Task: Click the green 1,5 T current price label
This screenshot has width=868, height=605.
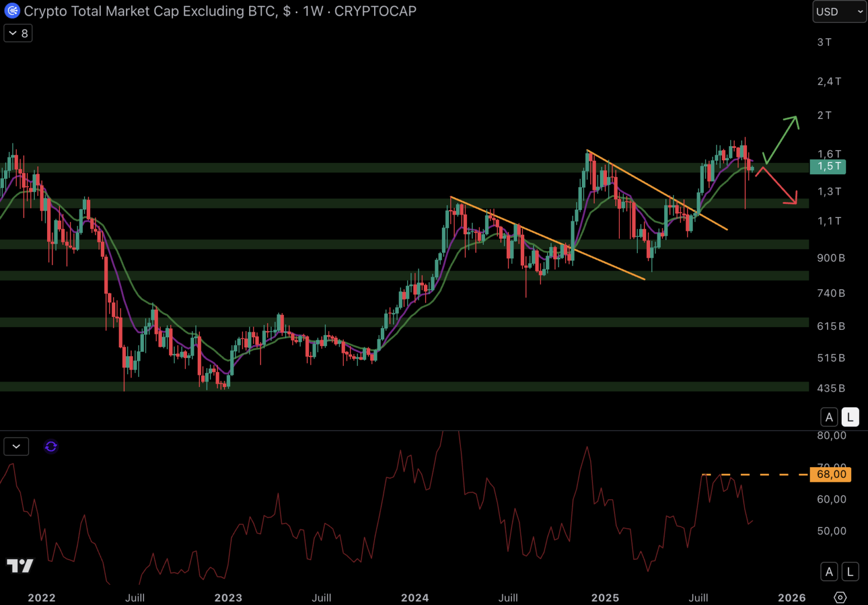Action: tap(828, 166)
